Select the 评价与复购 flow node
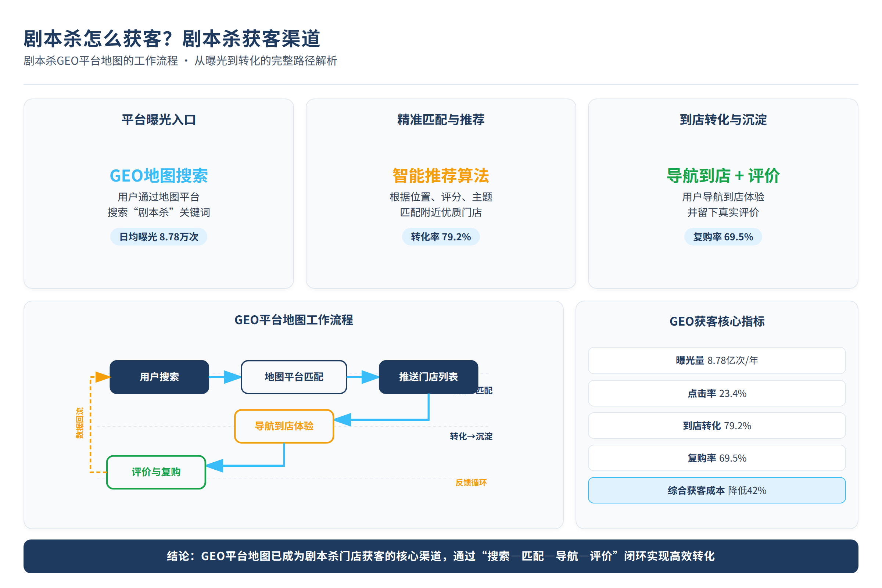 pos(156,472)
